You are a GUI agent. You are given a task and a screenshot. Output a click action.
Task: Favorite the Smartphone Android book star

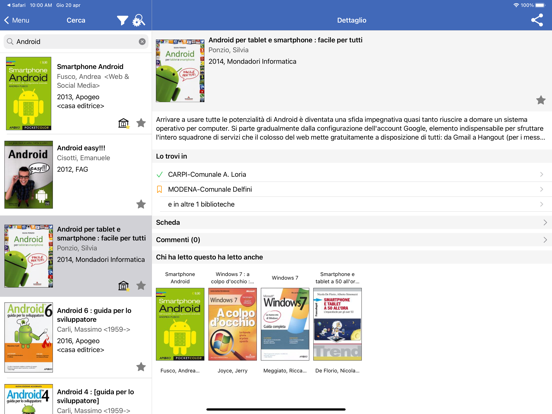(x=141, y=123)
